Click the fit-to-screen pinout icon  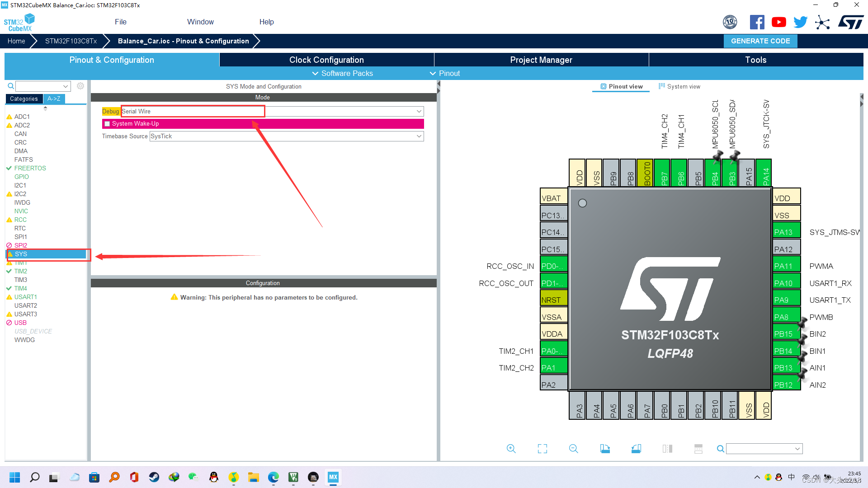pos(542,449)
